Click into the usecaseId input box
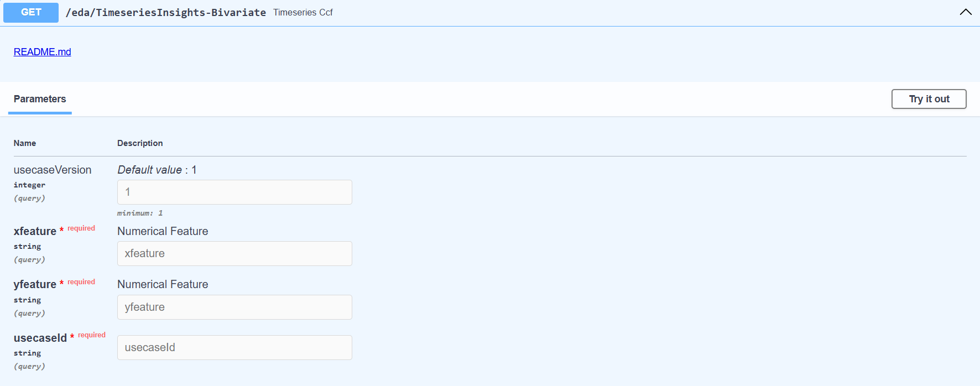The image size is (980, 386). point(234,347)
